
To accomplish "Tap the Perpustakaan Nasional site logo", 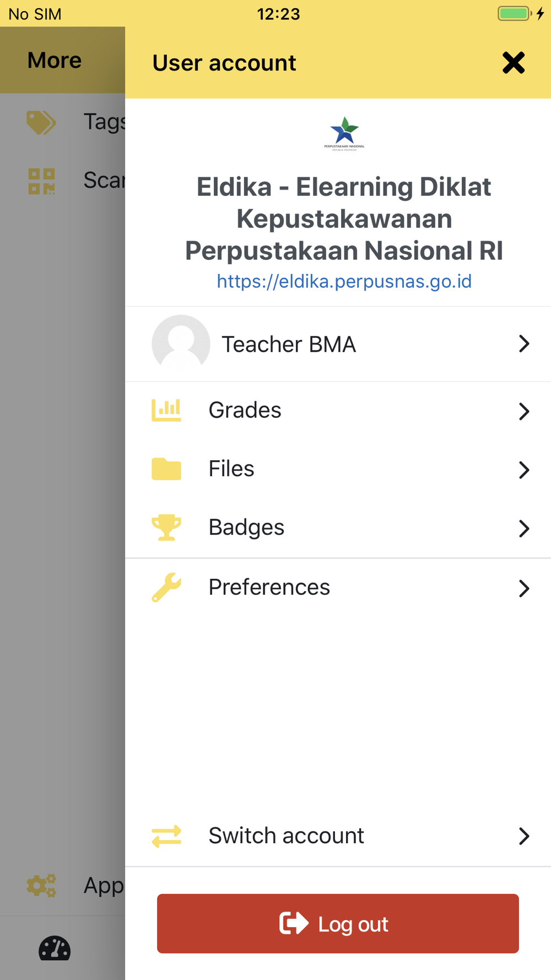I will click(344, 133).
